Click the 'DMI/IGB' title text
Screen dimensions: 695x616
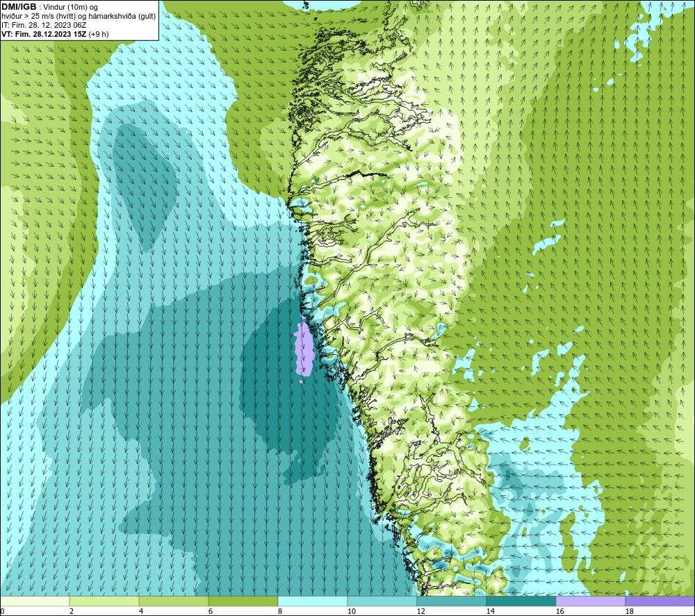(19, 7)
